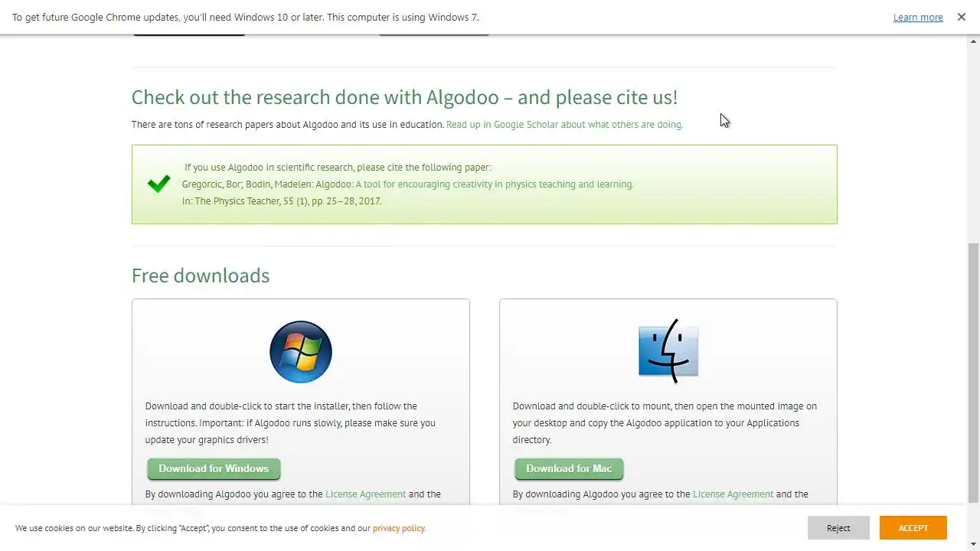980x551 pixels.
Task: Click the 'There are tons of research papers' sentence
Action: (x=288, y=124)
